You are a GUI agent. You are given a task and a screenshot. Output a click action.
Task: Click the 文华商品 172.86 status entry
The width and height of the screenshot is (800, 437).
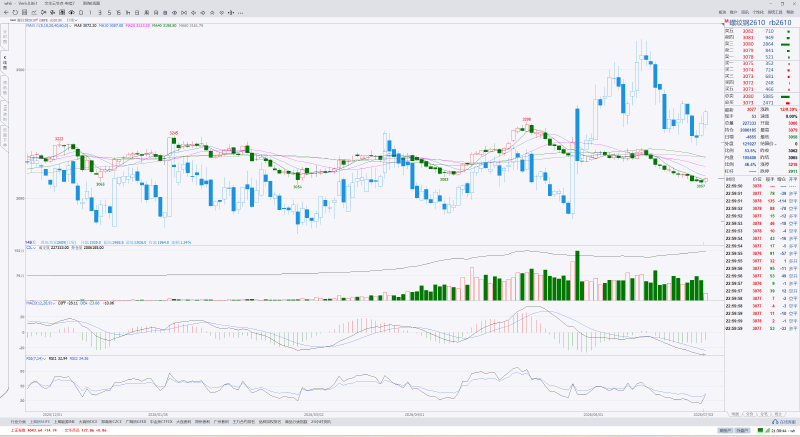point(86,430)
